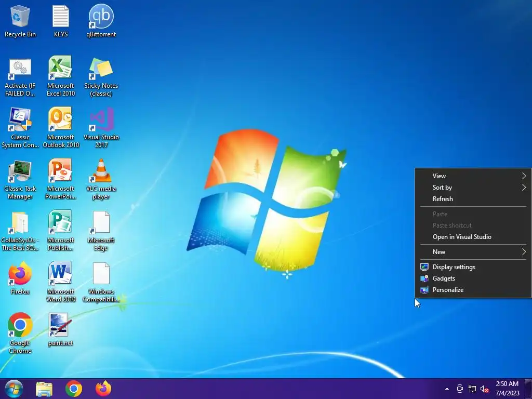Expand the New submenu
This screenshot has width=532, height=399.
coord(473,252)
